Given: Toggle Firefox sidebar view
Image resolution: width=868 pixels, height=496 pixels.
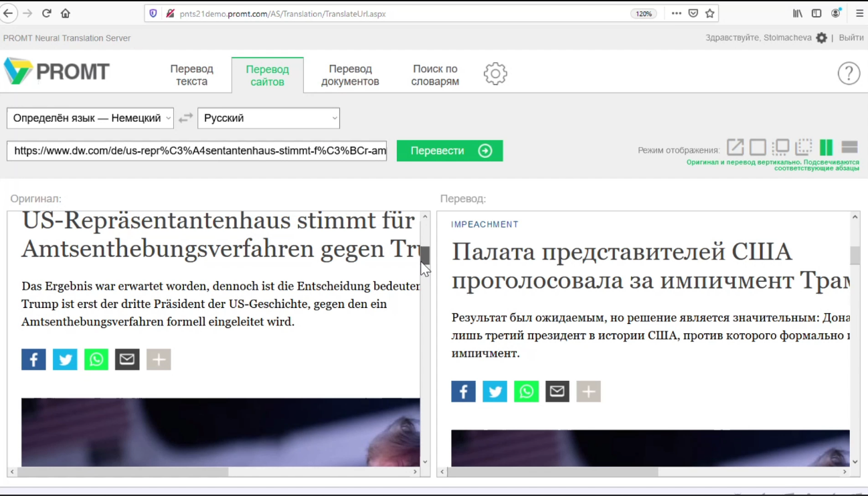Looking at the screenshot, I should click(816, 13).
